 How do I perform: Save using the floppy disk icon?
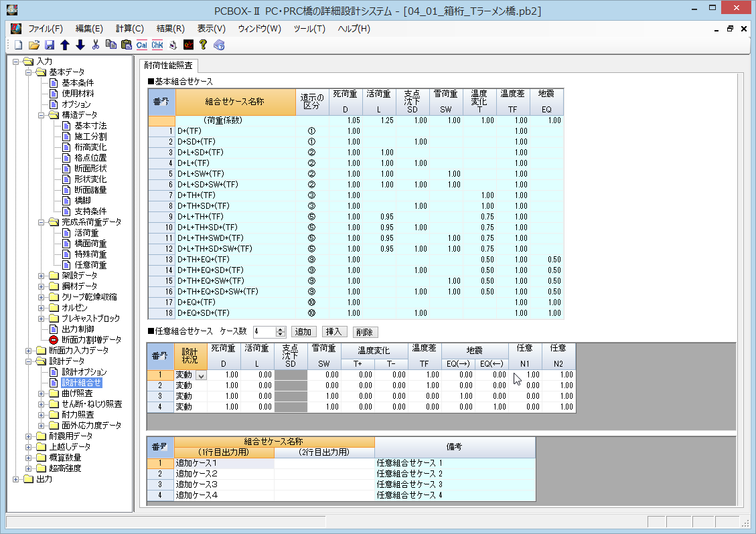[49, 45]
